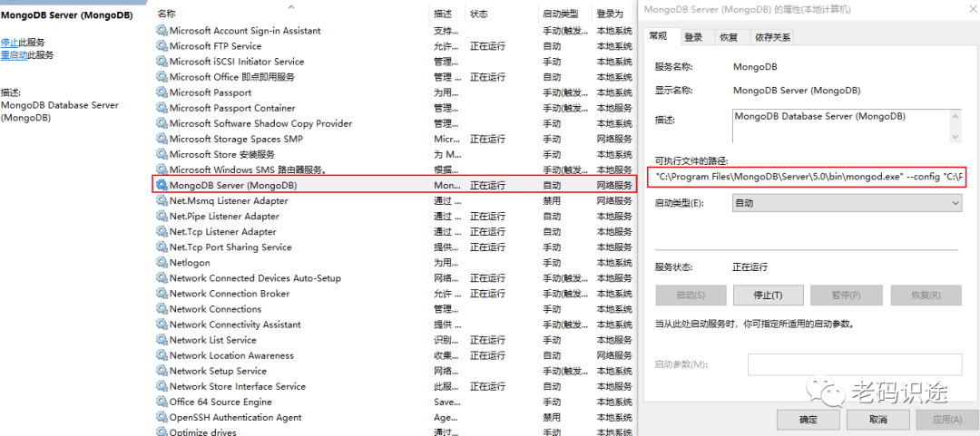This screenshot has height=436, width=980.
Task: Click gear icon of Microsoft Store 安装服务
Action: coord(162,154)
